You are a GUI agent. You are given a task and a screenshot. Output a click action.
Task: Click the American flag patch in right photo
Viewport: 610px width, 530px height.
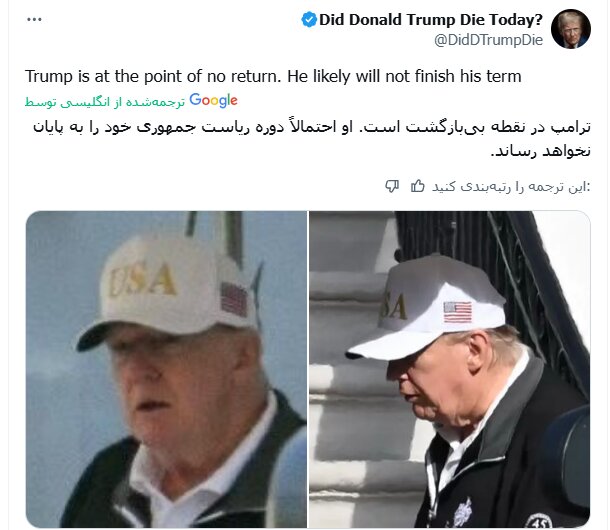point(458,312)
